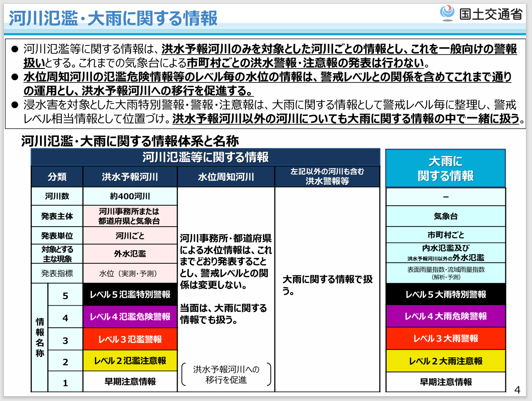The height and width of the screenshot is (401, 532).
Task: Select the purple レベル4氾濫危険警報 cell
Action: pos(130,317)
